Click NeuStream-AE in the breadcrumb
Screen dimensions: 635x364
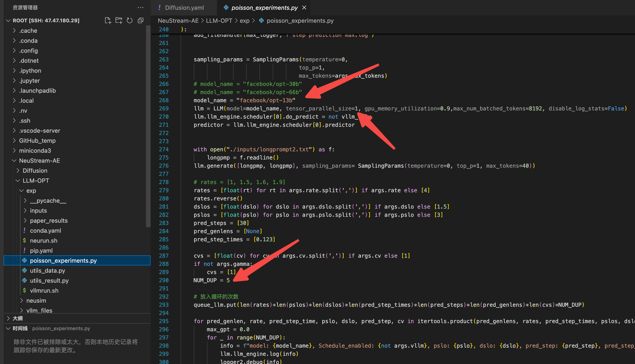[178, 20]
